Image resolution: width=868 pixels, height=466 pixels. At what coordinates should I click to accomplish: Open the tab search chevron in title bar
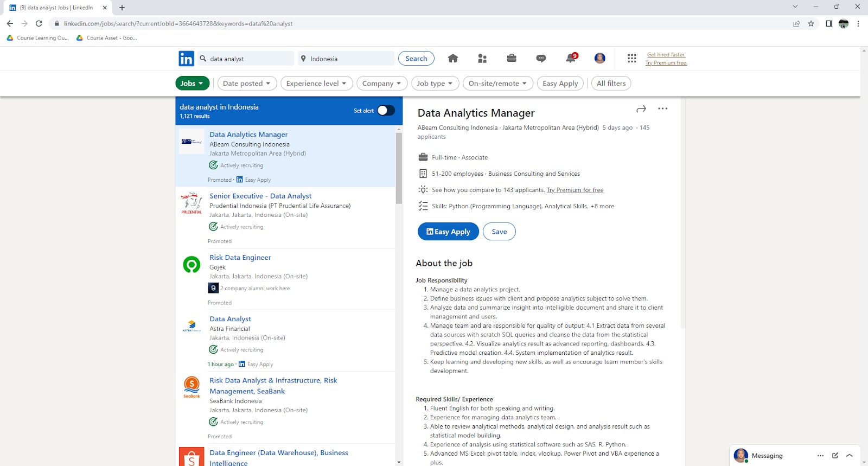(795, 7)
